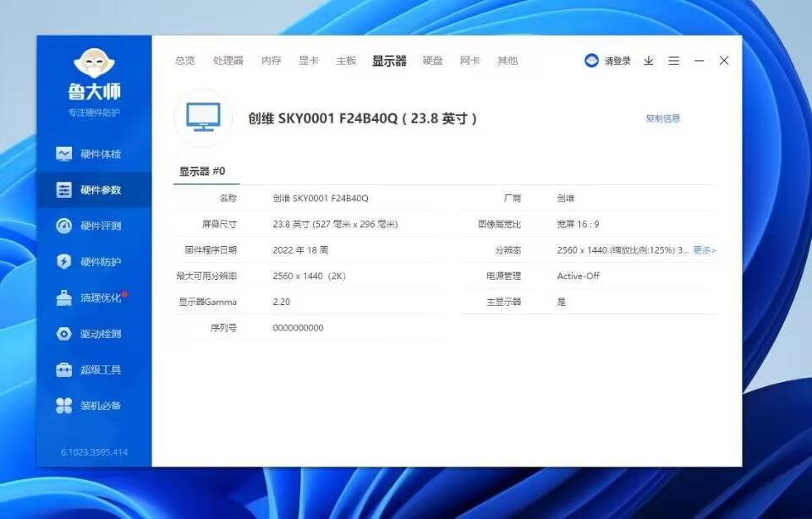Image resolution: width=812 pixels, height=519 pixels.
Task: Click the 硬件评测 sidebar label
Action: click(101, 226)
